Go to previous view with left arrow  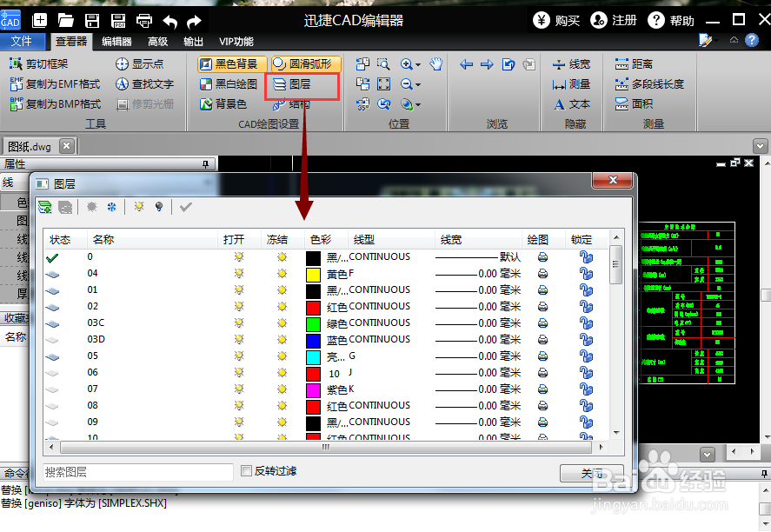(x=466, y=64)
